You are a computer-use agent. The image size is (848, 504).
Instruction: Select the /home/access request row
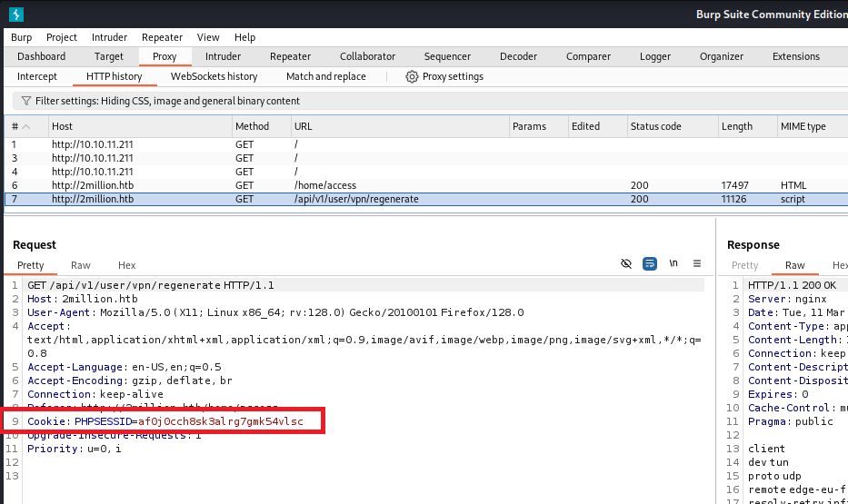324,185
